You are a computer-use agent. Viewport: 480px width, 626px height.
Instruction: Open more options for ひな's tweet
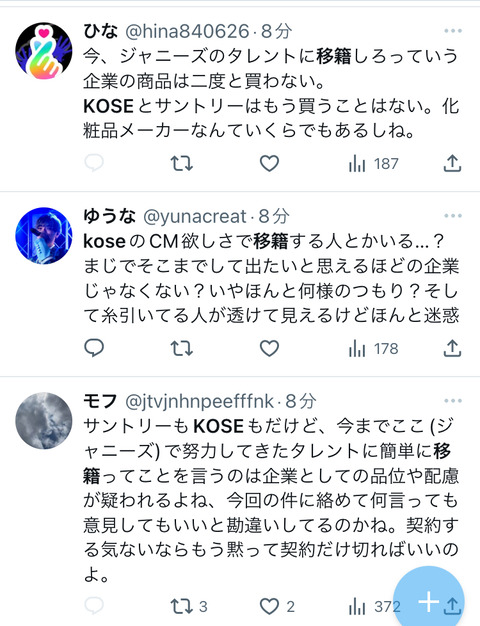[453, 31]
